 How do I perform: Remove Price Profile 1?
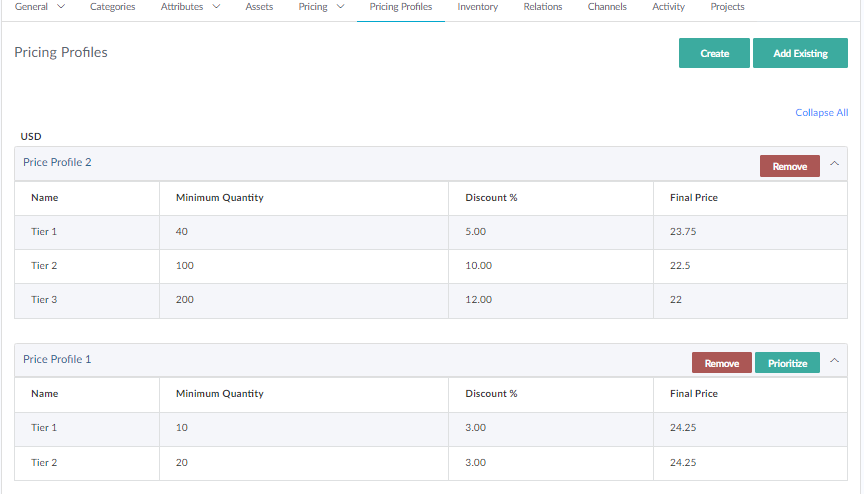721,363
